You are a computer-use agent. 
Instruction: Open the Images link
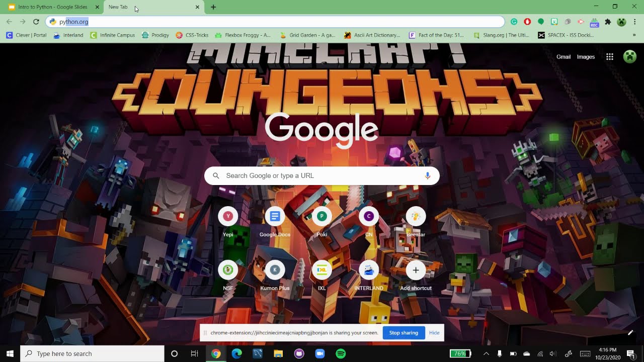click(586, 57)
